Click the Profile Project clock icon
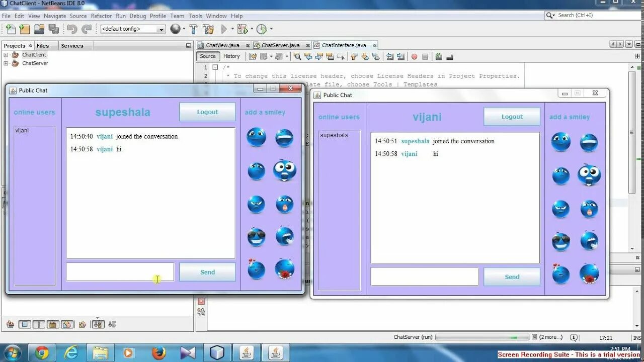The width and height of the screenshot is (644, 362). click(262, 29)
